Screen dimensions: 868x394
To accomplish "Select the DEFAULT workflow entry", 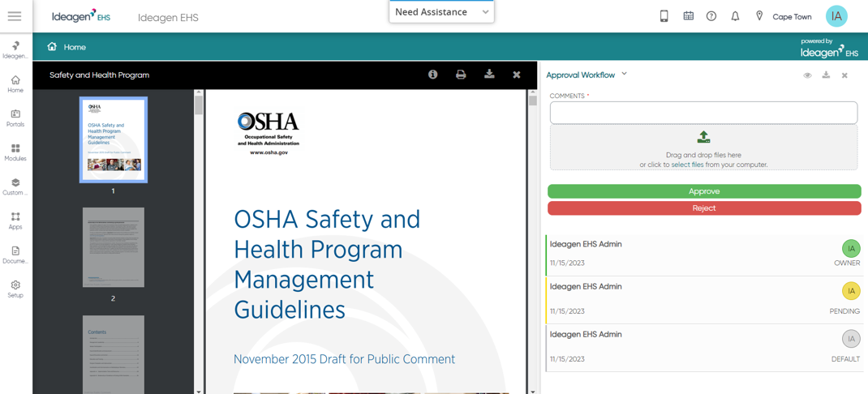I will pos(704,348).
